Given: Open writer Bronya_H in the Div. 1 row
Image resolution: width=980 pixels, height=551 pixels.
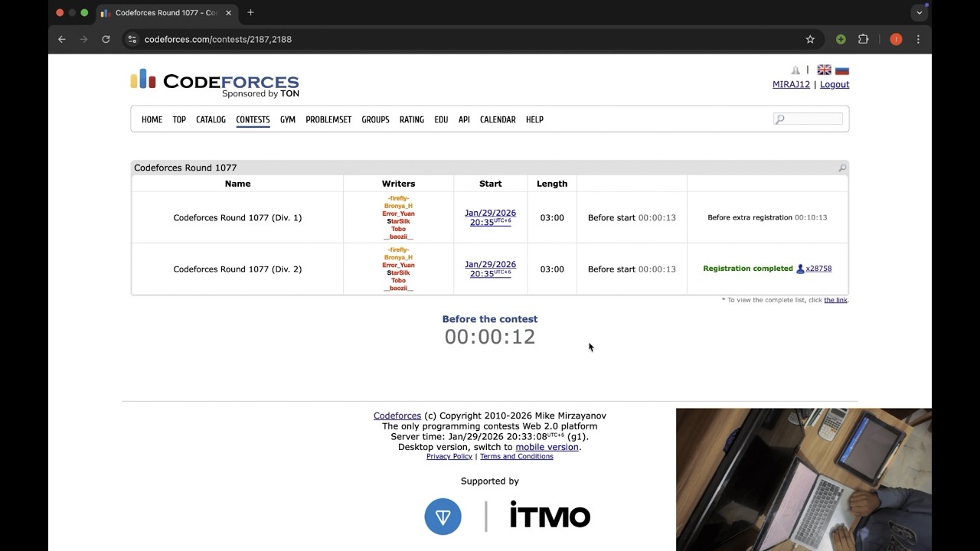Looking at the screenshot, I should (398, 206).
